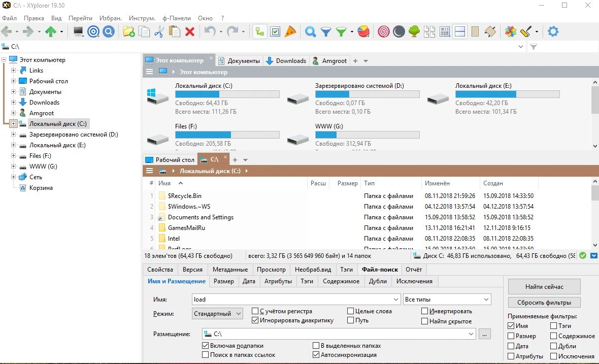
Task: Click the browse '...' button next to location
Action: click(484, 334)
